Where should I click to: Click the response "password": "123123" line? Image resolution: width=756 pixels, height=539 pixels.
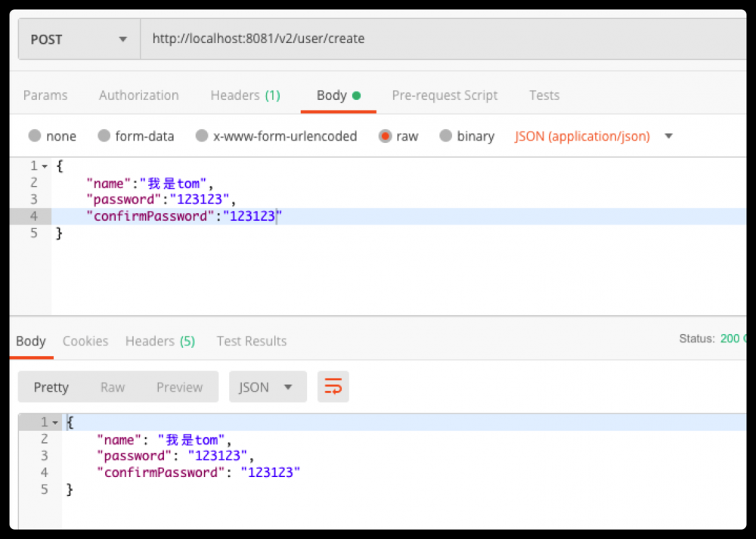click(x=175, y=456)
